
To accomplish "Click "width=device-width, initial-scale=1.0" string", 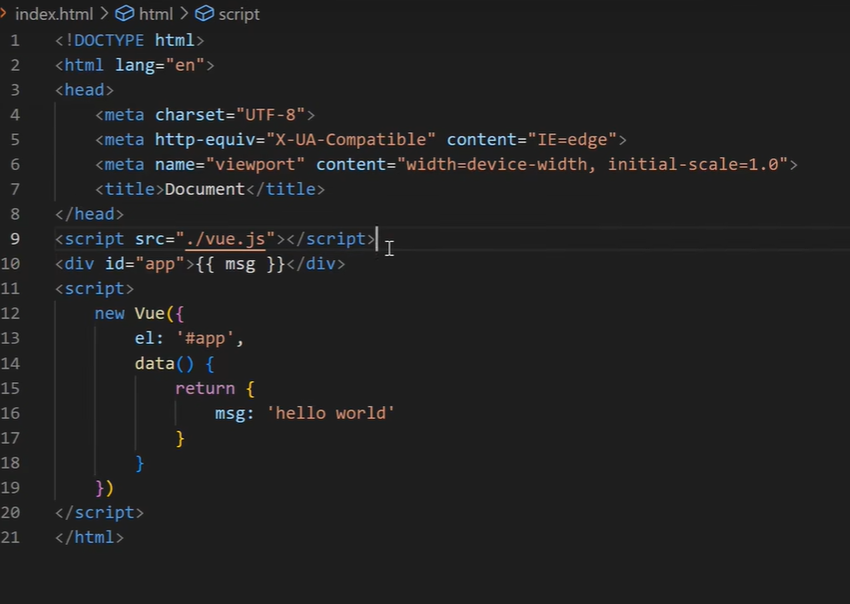I will click(593, 165).
